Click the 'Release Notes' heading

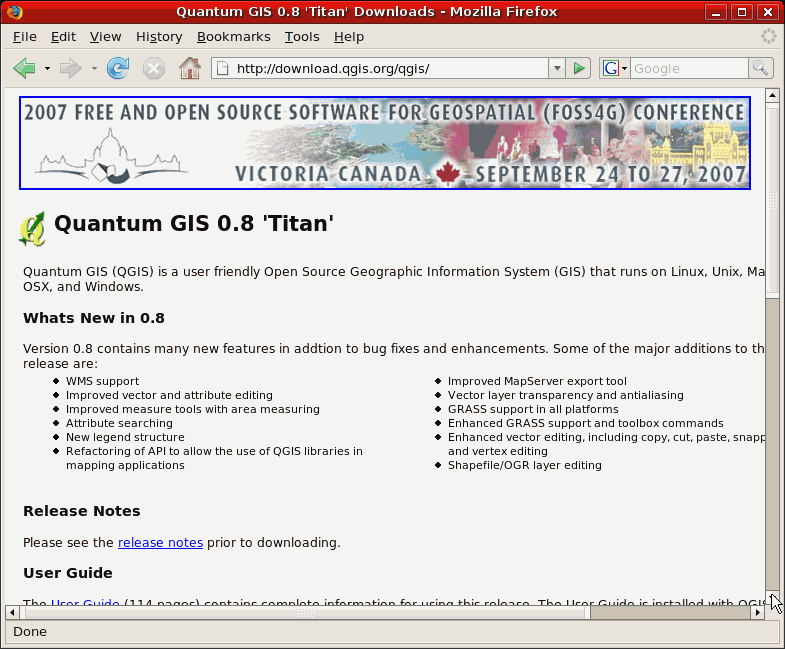[82, 511]
